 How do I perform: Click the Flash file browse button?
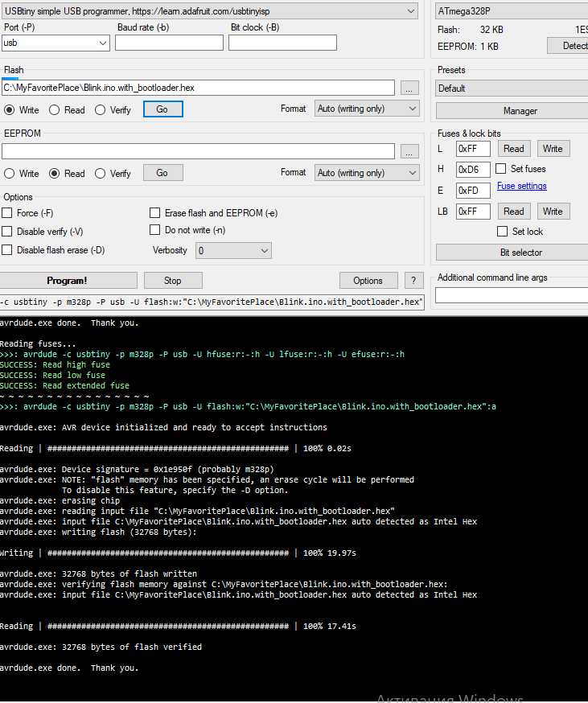click(x=409, y=88)
